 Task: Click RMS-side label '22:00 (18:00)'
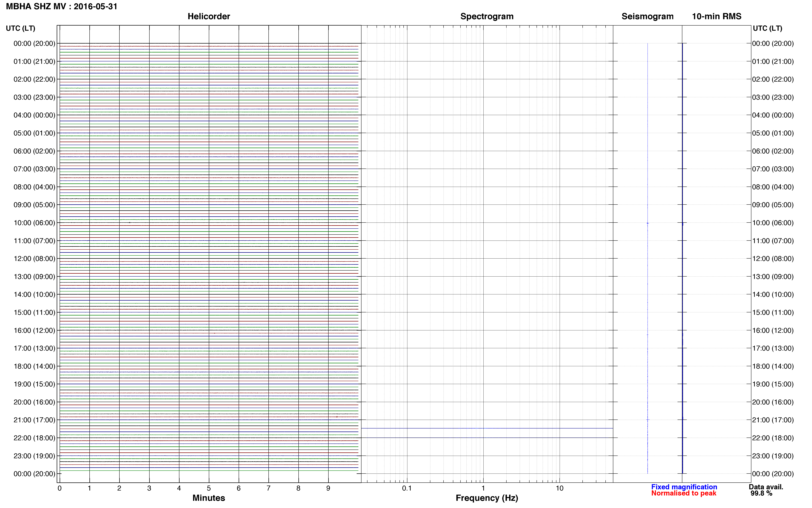(773, 438)
